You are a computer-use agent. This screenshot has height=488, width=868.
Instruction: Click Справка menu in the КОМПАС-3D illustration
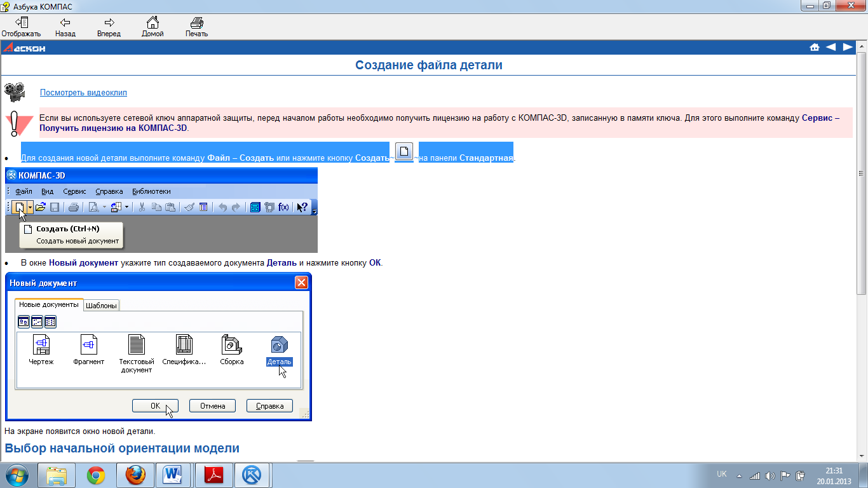coord(109,191)
